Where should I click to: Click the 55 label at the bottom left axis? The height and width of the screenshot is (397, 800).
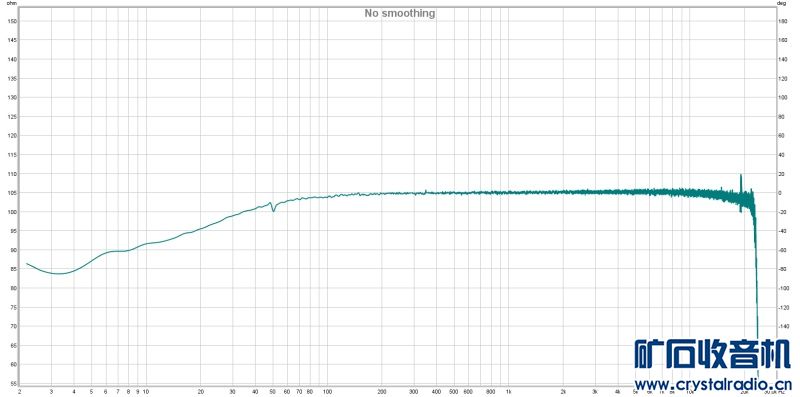coord(13,384)
